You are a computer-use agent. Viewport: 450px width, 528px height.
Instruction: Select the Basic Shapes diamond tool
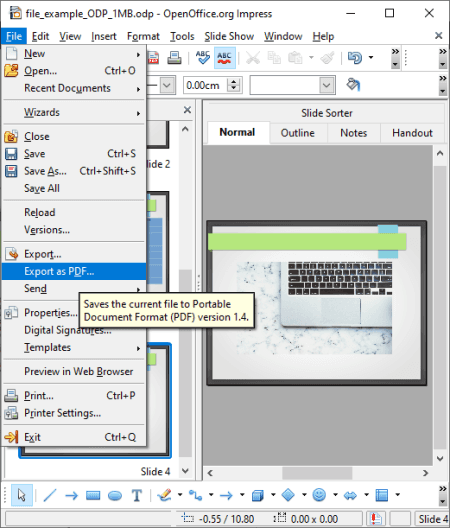coord(288,495)
